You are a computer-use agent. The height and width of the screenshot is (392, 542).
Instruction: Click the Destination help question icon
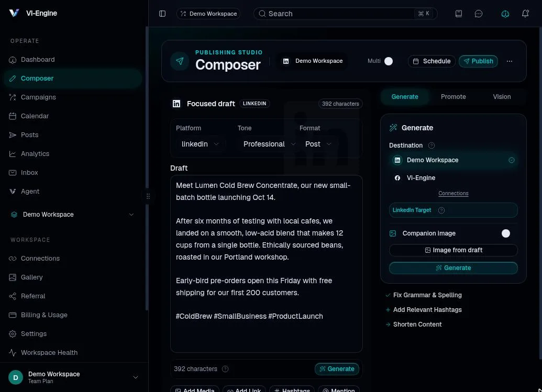pyautogui.click(x=431, y=145)
